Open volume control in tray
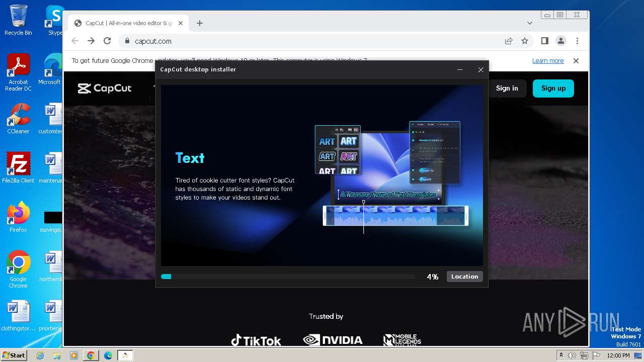Image resolution: width=644 pixels, height=362 pixels. point(573,355)
